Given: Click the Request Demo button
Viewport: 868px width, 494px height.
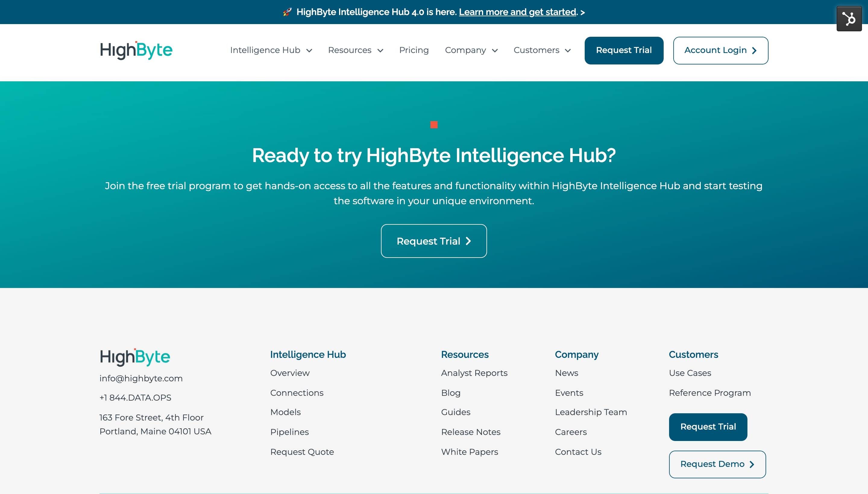Looking at the screenshot, I should tap(717, 464).
